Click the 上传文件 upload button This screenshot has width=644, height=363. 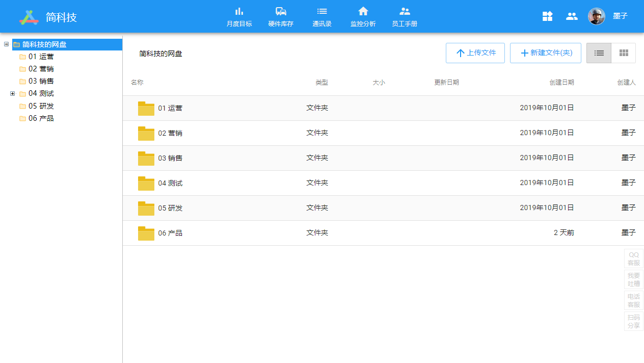[x=475, y=53]
